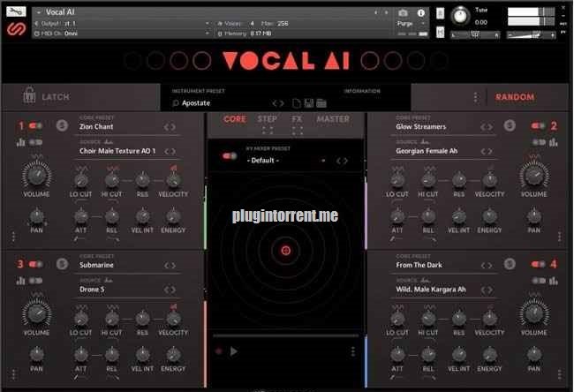
Task: Switch to STEP tab
Action: pyautogui.click(x=267, y=119)
